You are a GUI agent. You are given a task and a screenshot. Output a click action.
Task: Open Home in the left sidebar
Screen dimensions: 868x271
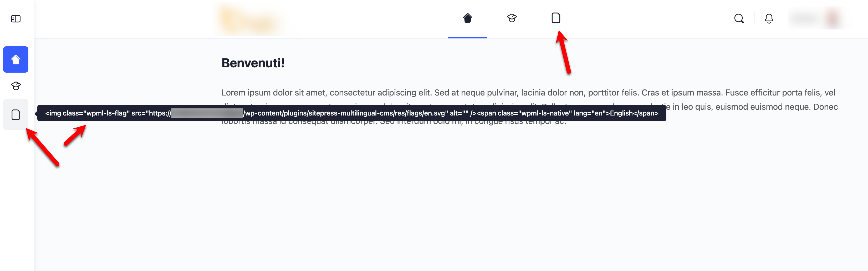(x=16, y=59)
